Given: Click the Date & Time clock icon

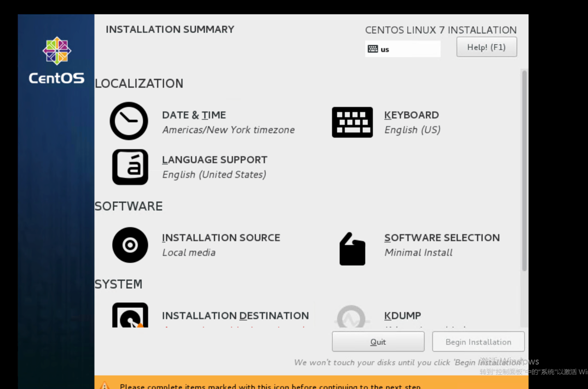Looking at the screenshot, I should pos(129,121).
